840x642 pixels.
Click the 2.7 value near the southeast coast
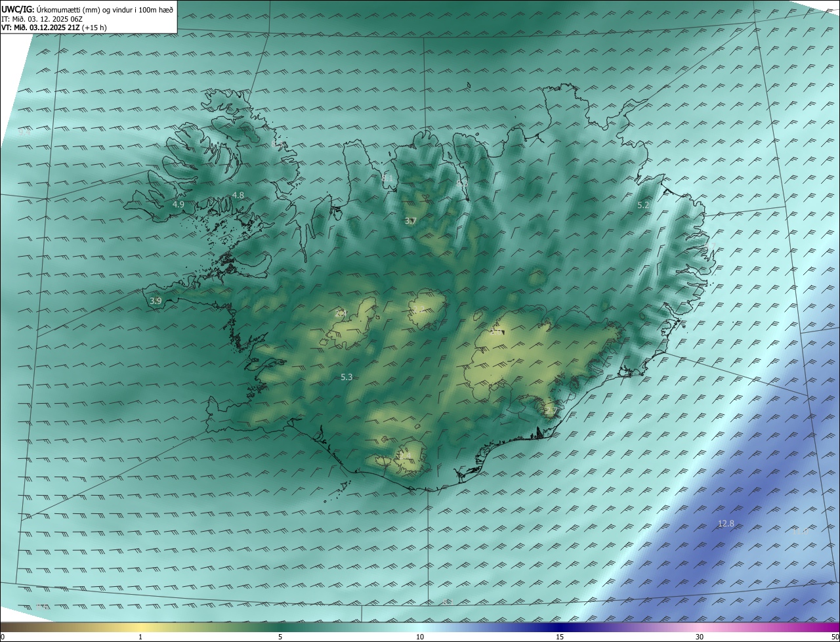551,412
